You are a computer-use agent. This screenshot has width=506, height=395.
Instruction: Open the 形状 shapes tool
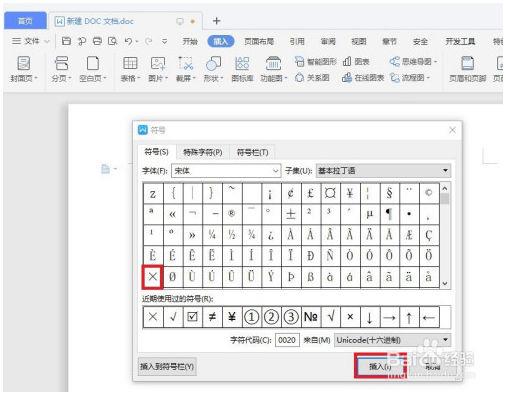pyautogui.click(x=213, y=69)
